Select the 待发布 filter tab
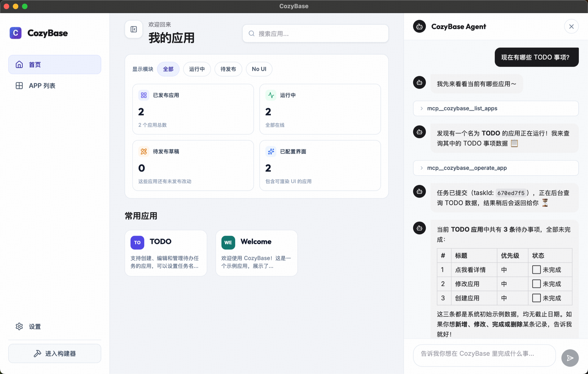 click(228, 69)
